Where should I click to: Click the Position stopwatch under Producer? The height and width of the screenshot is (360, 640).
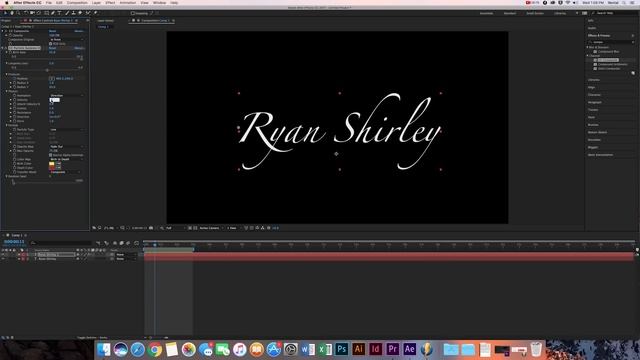click(15, 78)
